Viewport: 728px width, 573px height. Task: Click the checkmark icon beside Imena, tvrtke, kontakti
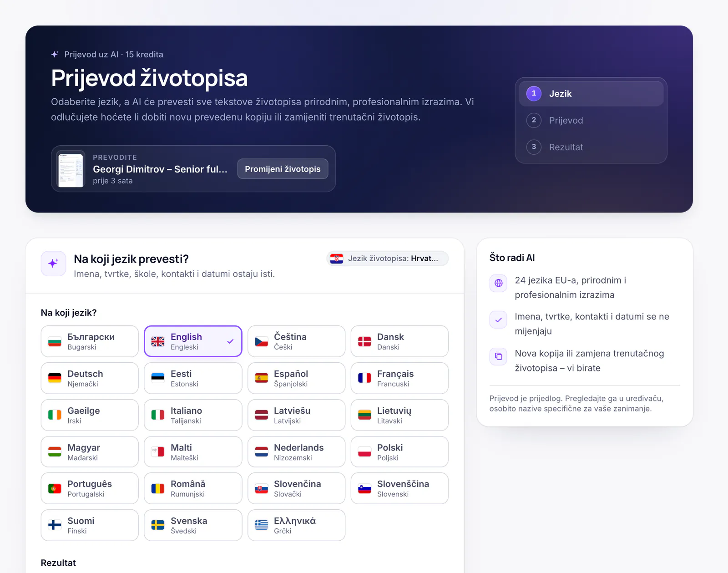(498, 320)
